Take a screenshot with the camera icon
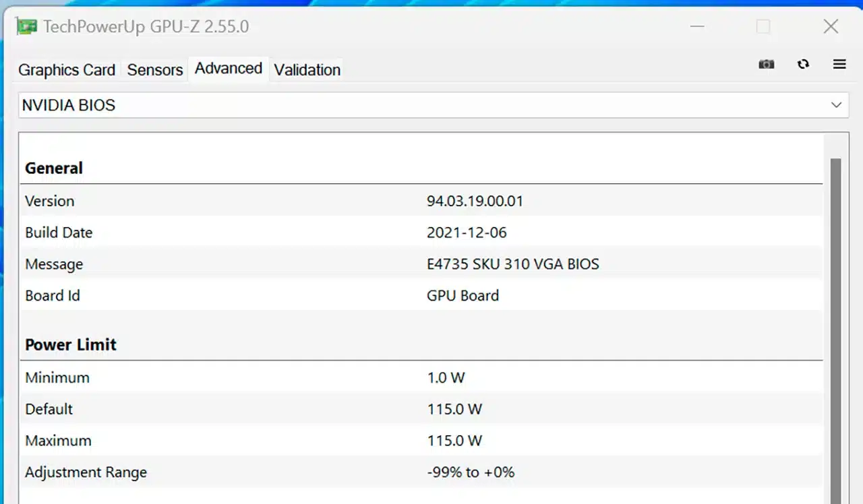863x504 pixels. pos(767,64)
